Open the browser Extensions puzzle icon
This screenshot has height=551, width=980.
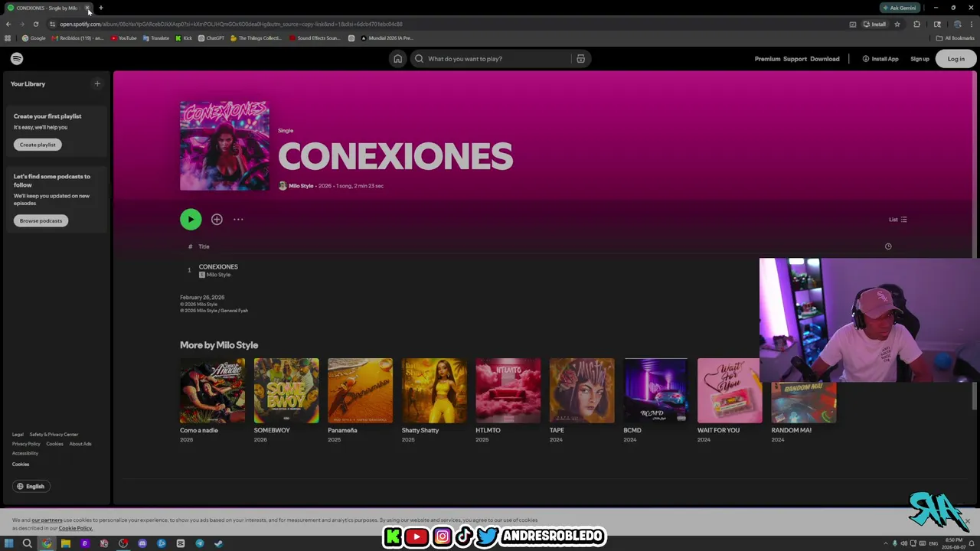tap(916, 24)
